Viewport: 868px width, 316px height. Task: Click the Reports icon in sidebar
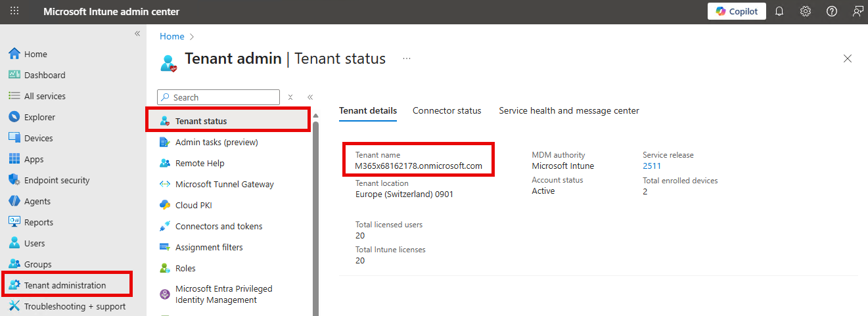click(x=14, y=222)
